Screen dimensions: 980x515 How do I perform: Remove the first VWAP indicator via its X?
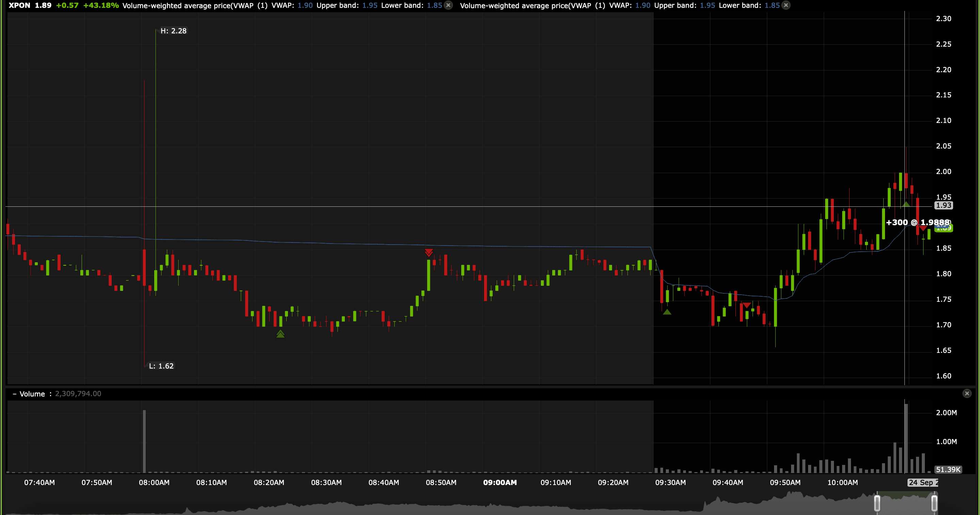click(449, 5)
